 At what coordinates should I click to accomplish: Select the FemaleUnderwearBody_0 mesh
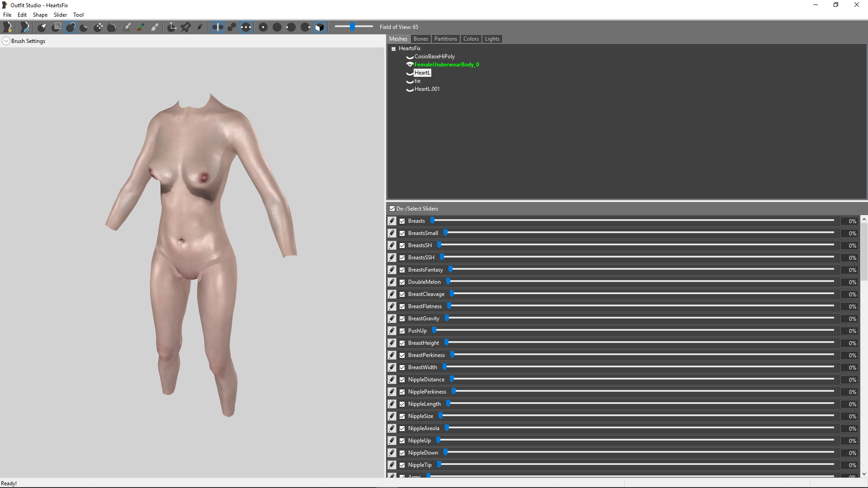tap(447, 65)
